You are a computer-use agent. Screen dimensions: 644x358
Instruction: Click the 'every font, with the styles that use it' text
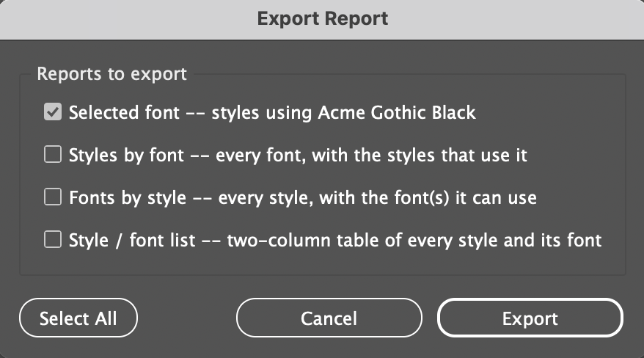(371, 156)
